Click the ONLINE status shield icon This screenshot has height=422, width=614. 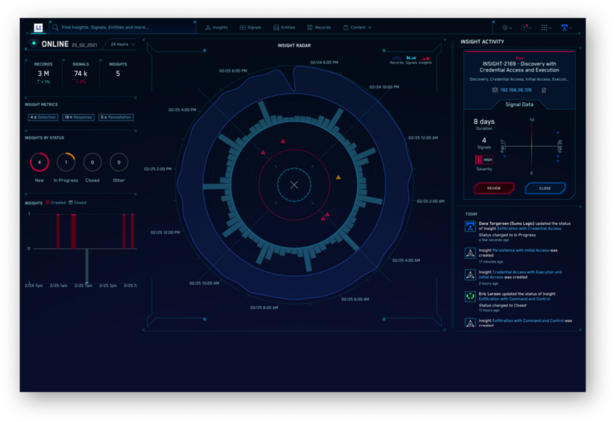pos(34,43)
